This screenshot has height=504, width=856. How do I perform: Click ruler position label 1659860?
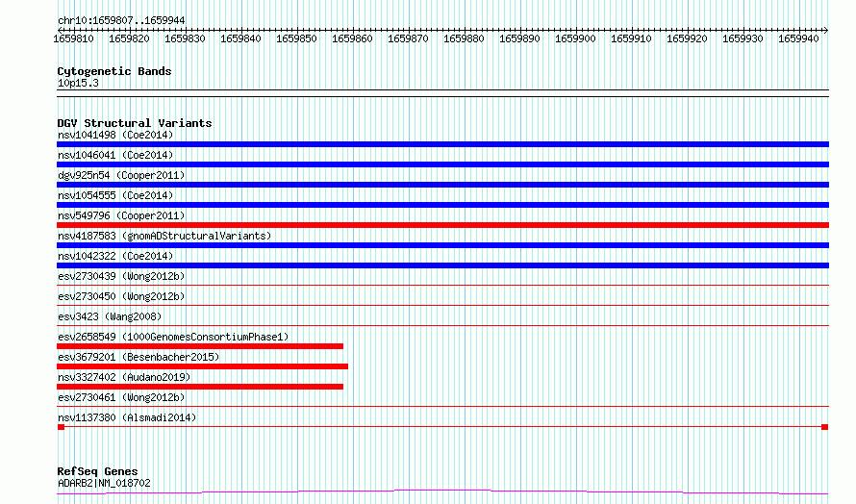[x=352, y=38]
